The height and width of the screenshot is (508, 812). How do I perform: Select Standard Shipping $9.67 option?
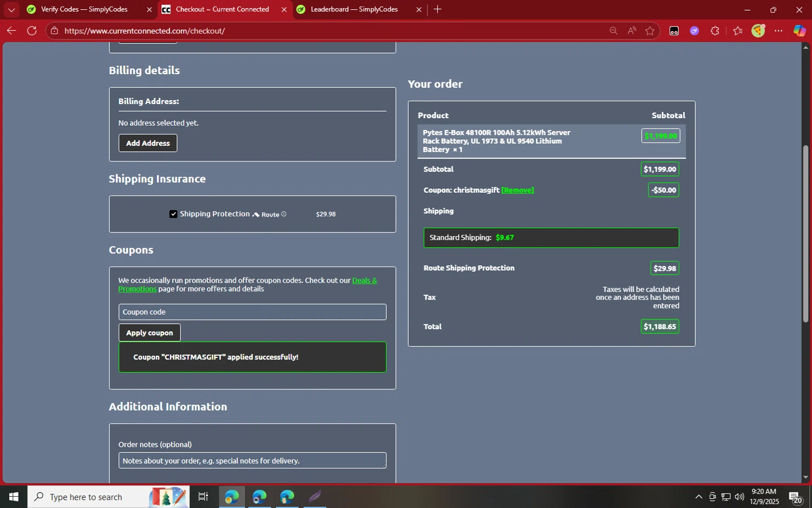coord(551,238)
